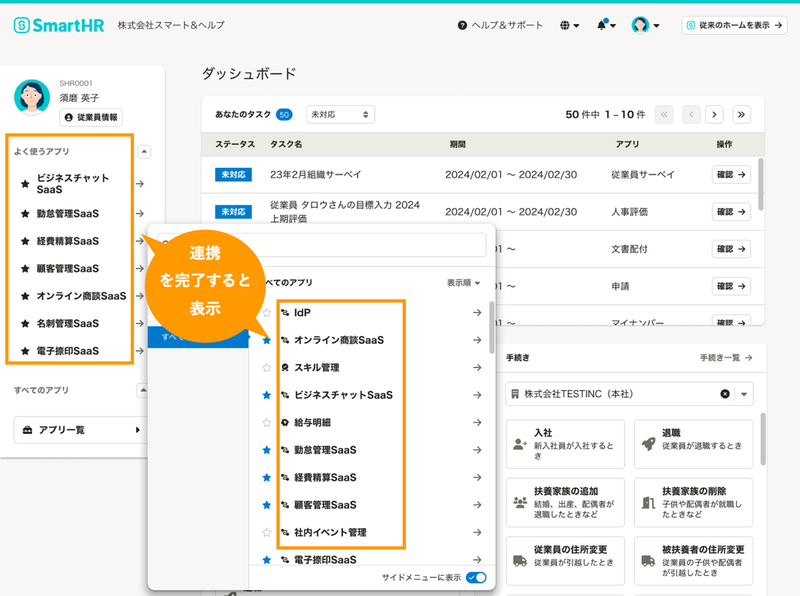Screen dimensions: 800x596
Task: Click arrow to open IdP app
Action: click(477, 313)
